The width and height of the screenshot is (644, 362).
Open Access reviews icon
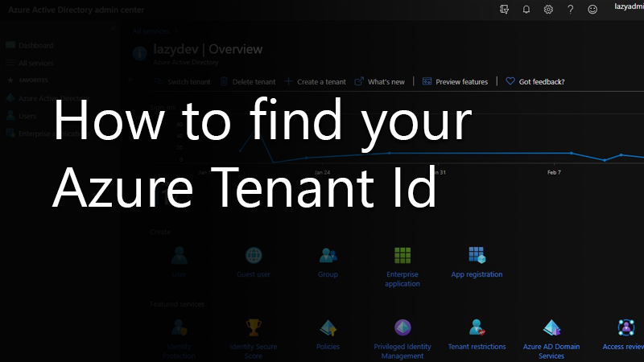coord(626,327)
